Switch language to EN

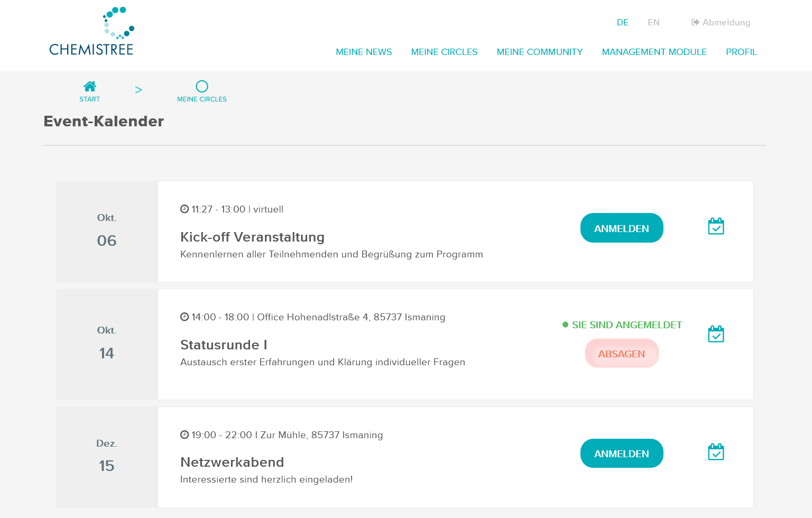coord(653,22)
